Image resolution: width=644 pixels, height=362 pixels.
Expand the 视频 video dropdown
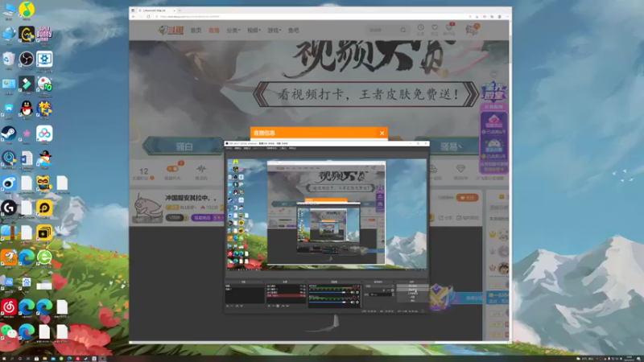click(254, 31)
